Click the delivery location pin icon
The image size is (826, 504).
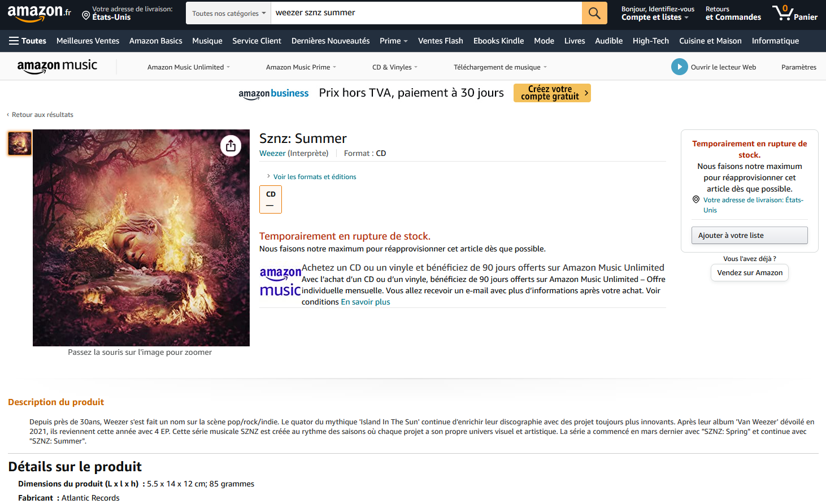pos(86,16)
